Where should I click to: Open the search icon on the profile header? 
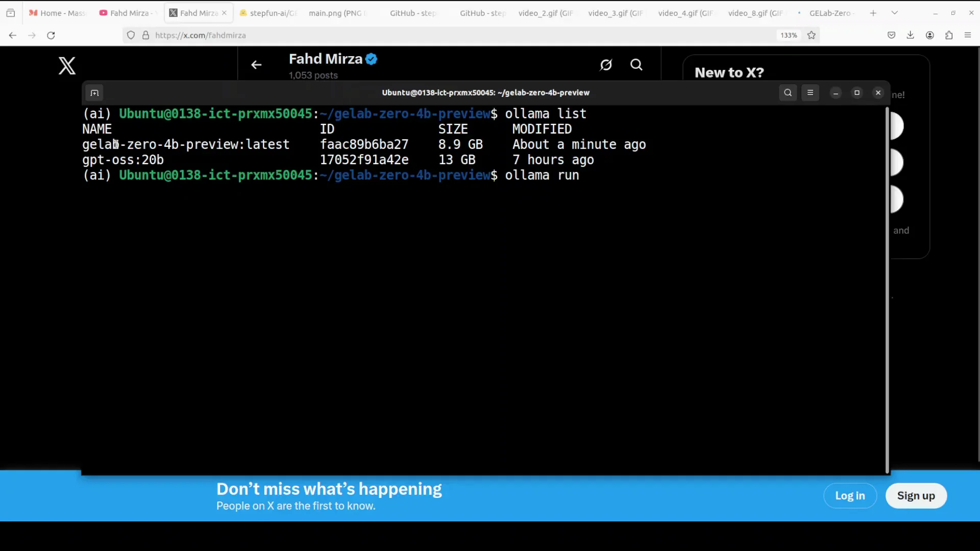636,65
